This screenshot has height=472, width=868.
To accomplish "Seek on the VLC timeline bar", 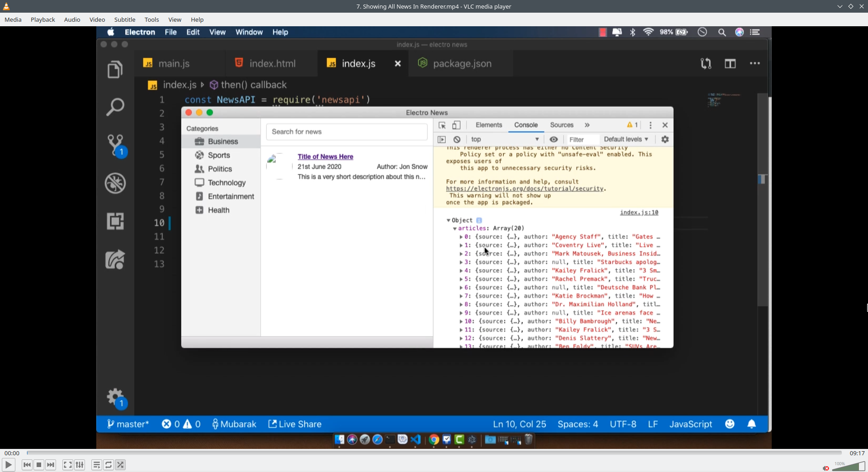I will (x=434, y=453).
